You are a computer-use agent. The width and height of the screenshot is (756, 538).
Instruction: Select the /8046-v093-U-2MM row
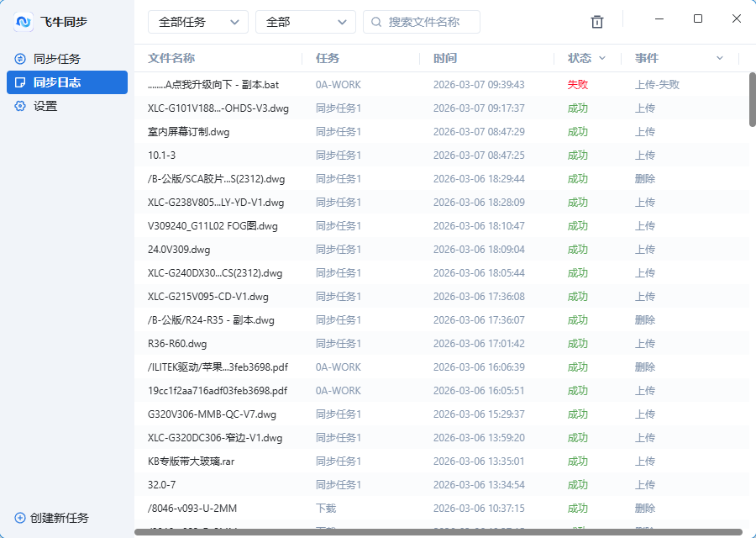[441, 509]
